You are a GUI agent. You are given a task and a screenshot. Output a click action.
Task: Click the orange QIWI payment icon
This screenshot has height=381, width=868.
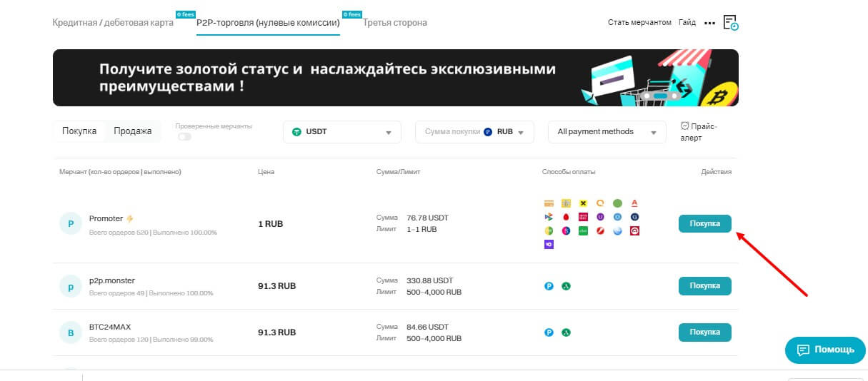pos(601,203)
